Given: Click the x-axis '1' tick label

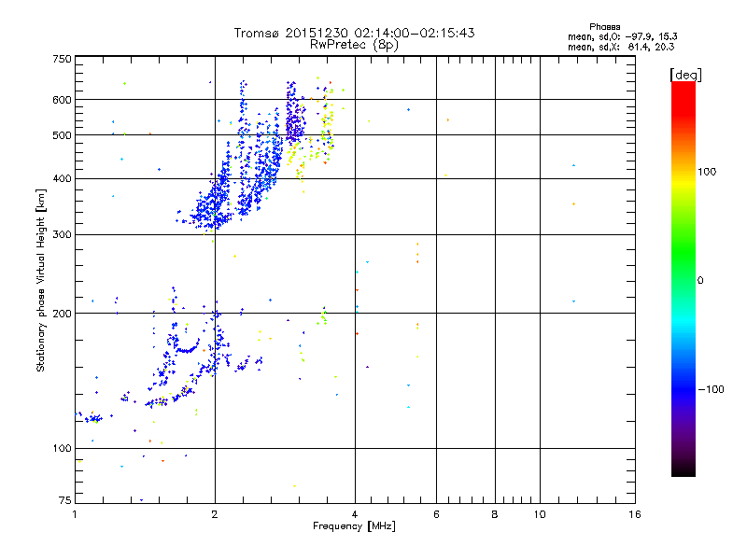Looking at the screenshot, I should 75,514.
